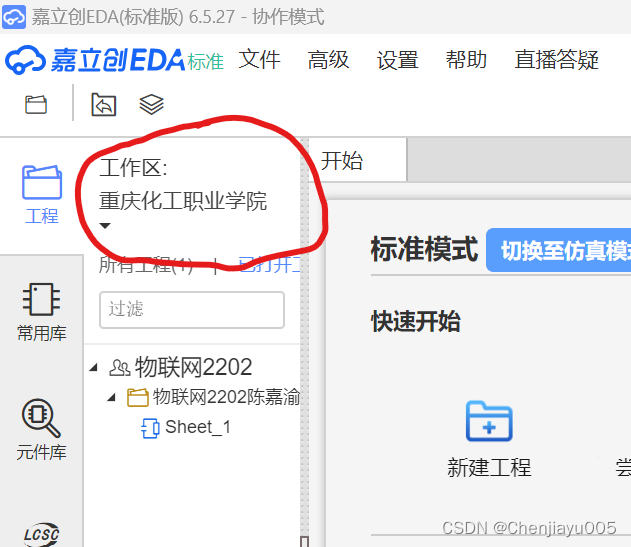
Task: Click the folder icon of 物联网2202陈嘉渝
Action: (138, 397)
